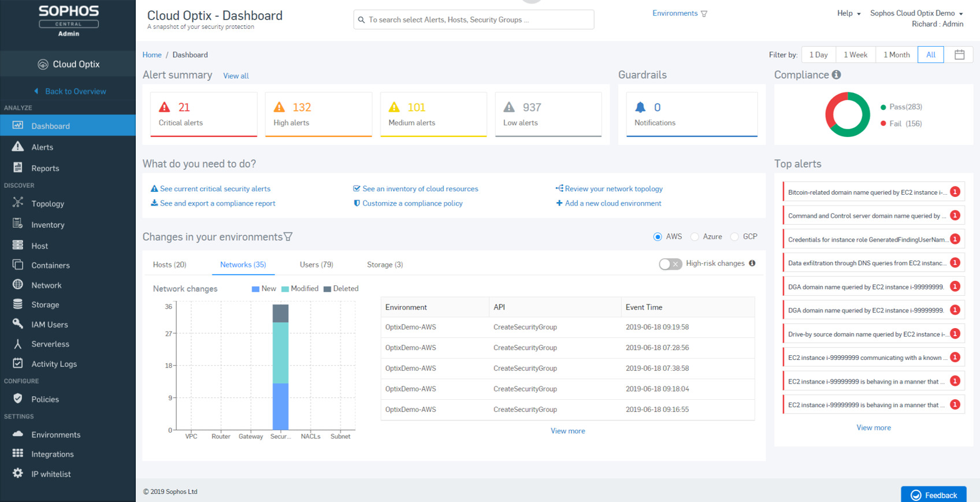Toggle the Modified series in chart legend
The image size is (980, 502).
[x=300, y=288]
